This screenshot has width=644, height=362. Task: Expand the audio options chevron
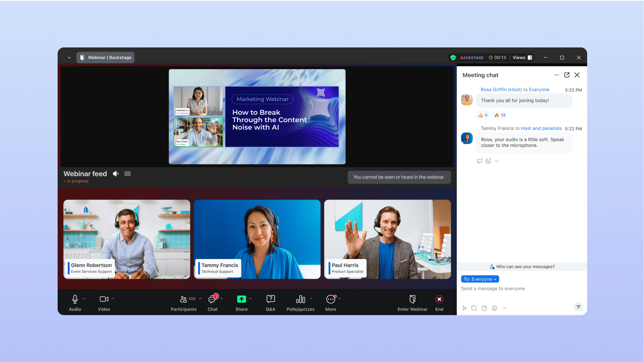pos(84,299)
